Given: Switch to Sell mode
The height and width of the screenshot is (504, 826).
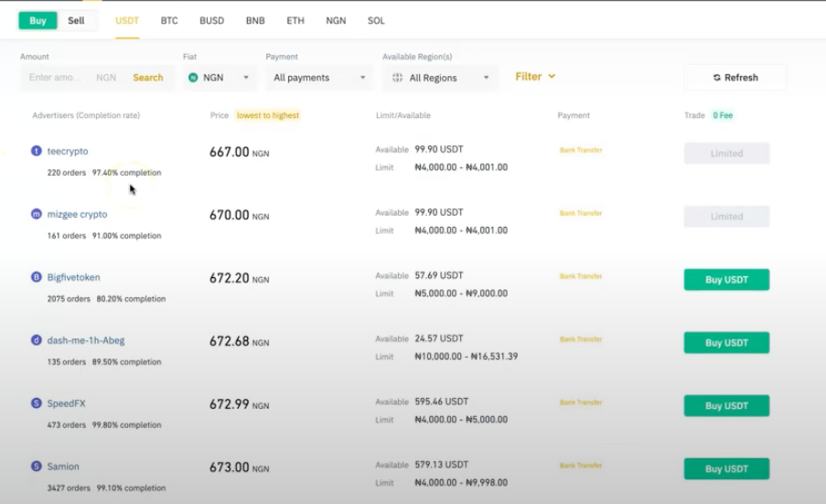Looking at the screenshot, I should 76,20.
